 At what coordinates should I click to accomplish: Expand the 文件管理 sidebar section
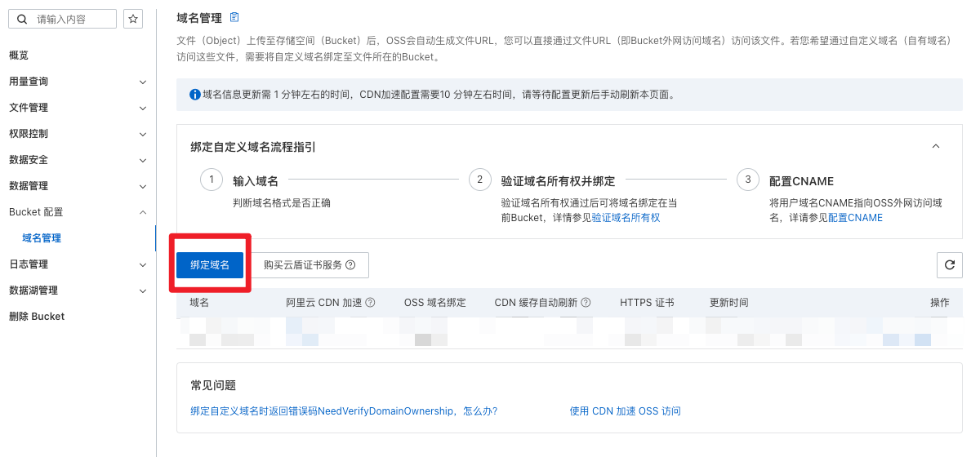pos(143,108)
